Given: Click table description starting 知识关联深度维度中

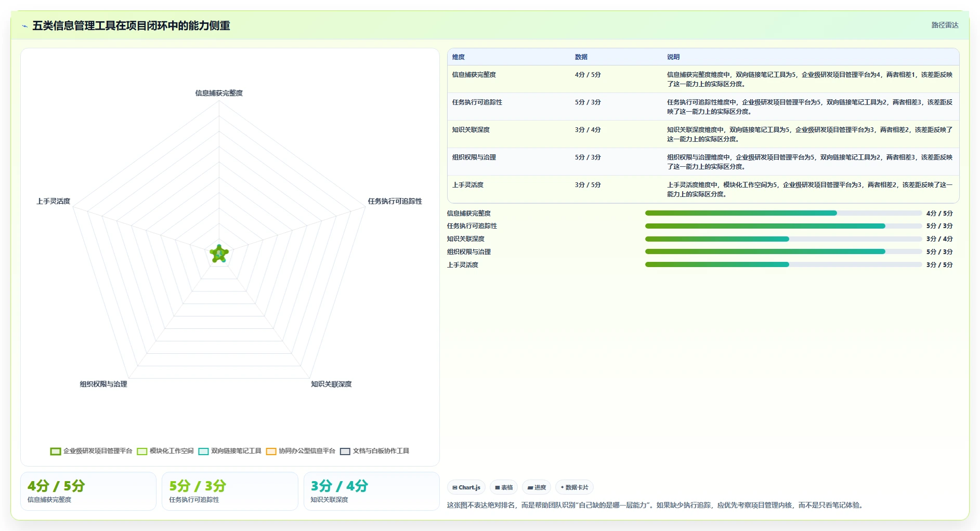Looking at the screenshot, I should (x=809, y=135).
